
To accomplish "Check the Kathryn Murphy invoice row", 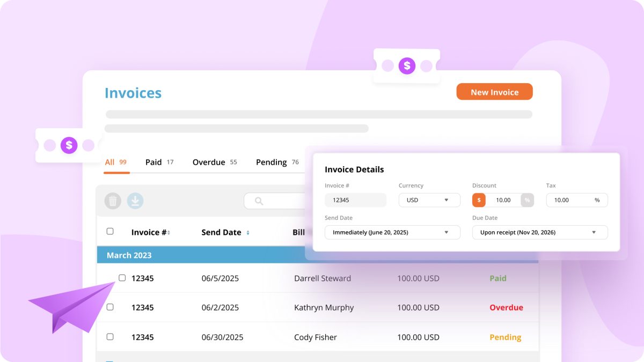I will tap(110, 307).
